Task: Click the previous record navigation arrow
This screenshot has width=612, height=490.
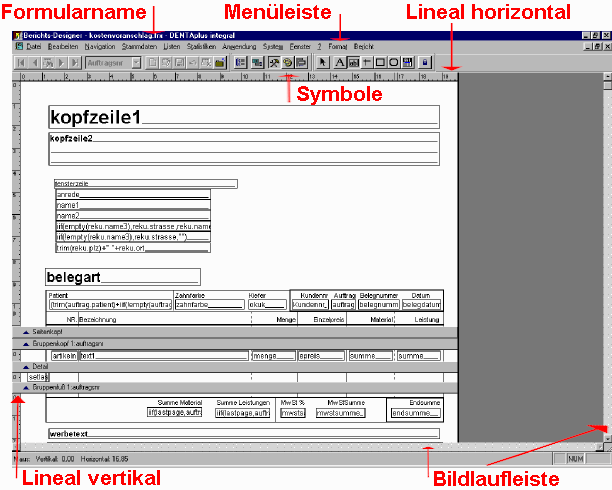Action: click(35, 62)
